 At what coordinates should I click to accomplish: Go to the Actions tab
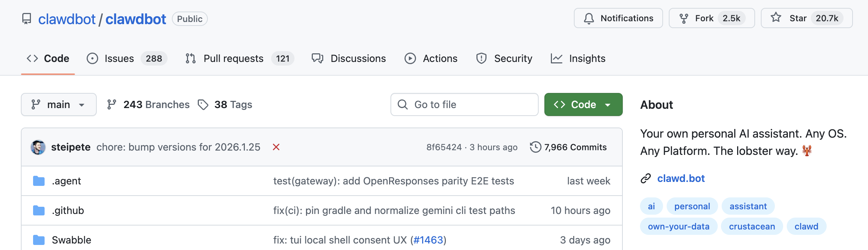pos(431,58)
